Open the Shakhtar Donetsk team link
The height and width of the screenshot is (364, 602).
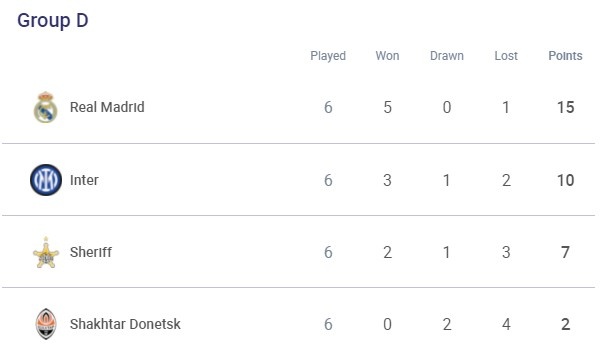[x=125, y=324]
